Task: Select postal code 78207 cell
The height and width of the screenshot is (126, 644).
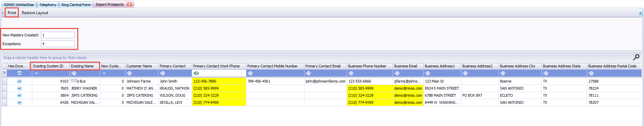Action: [614, 102]
